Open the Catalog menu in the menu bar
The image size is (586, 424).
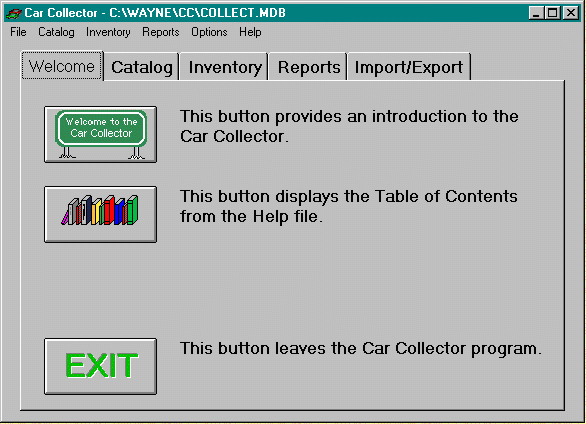56,32
